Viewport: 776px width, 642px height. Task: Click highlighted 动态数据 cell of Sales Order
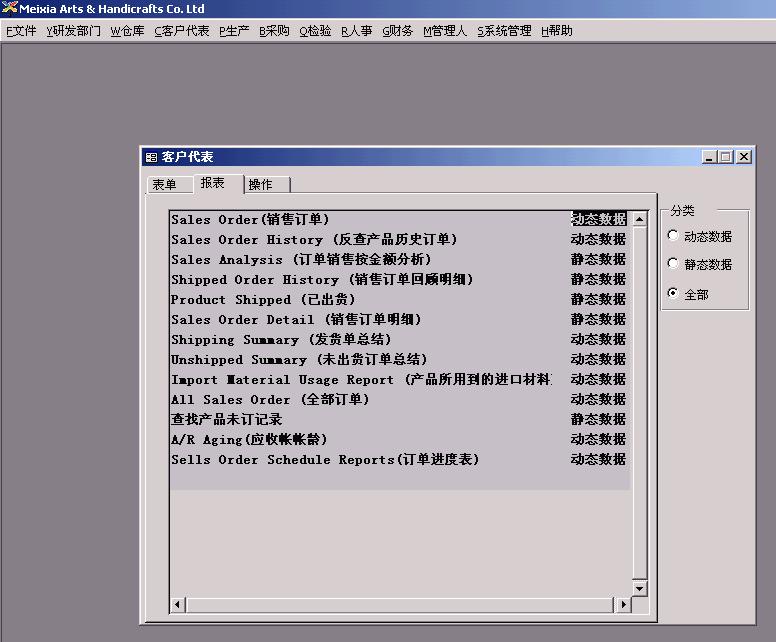pyautogui.click(x=598, y=219)
